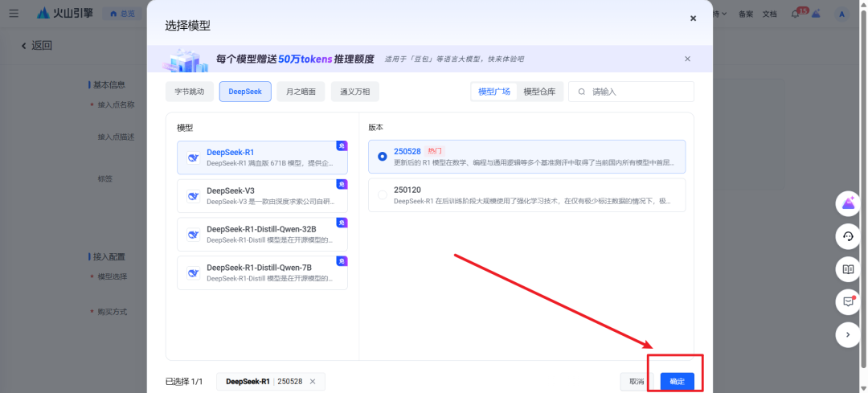
Task: Click the DeepSeek-R1 whale logo icon
Action: (x=193, y=158)
